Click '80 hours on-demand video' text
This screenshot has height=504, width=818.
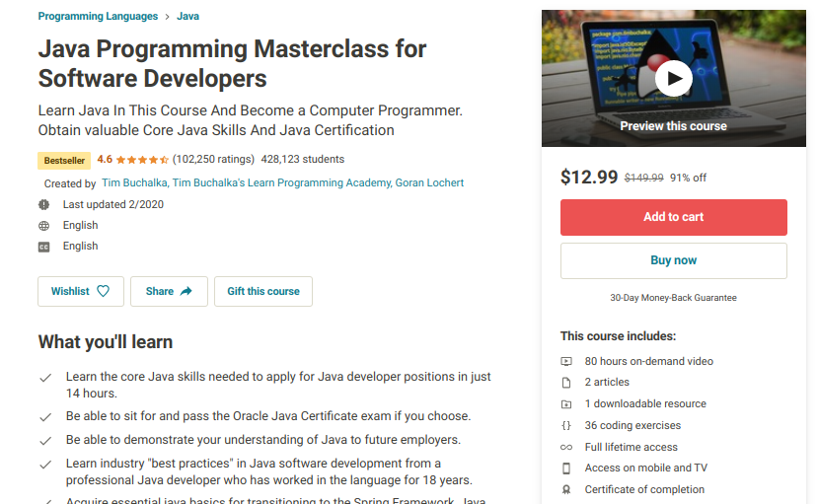(x=649, y=361)
